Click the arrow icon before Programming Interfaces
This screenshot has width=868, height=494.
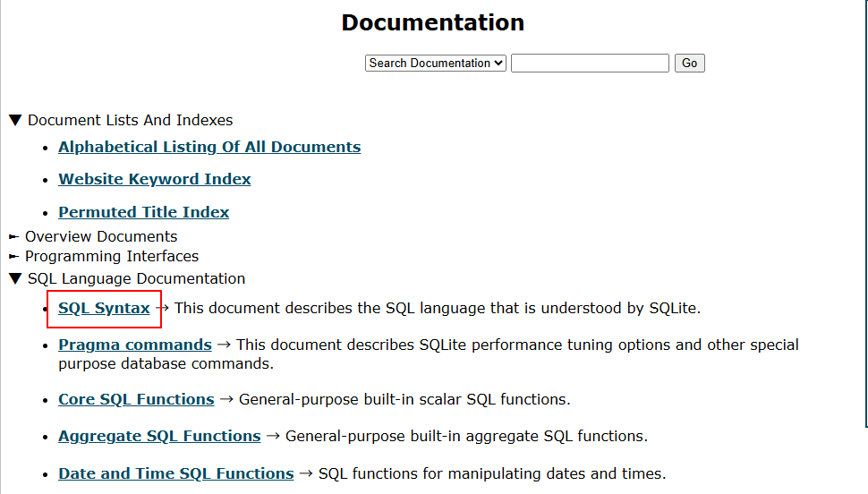coord(13,257)
